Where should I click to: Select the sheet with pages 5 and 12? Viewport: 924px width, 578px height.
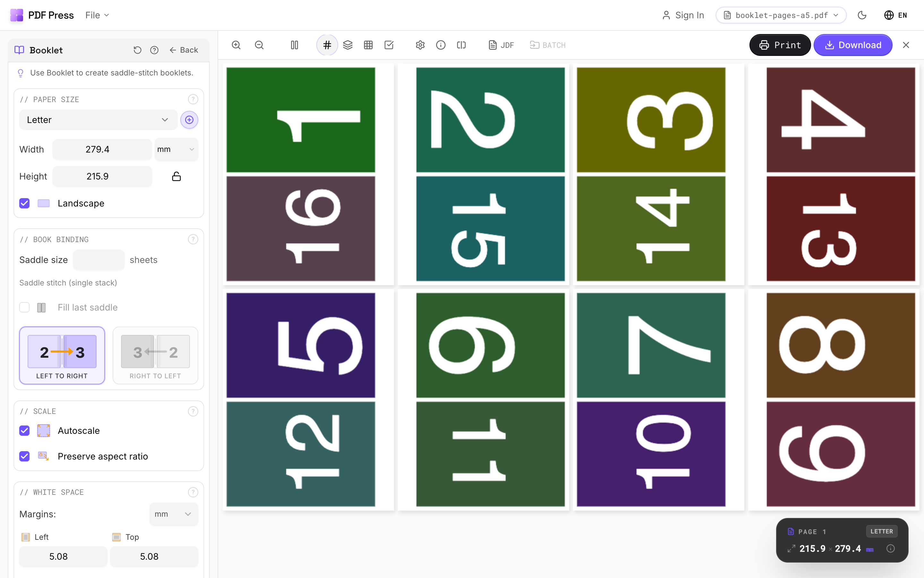pyautogui.click(x=308, y=400)
